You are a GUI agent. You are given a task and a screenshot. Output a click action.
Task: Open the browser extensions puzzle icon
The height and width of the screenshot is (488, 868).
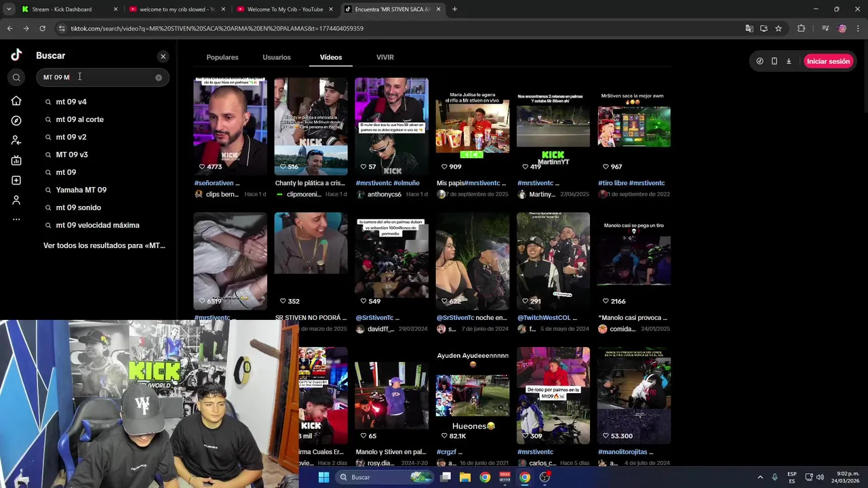pos(801,28)
